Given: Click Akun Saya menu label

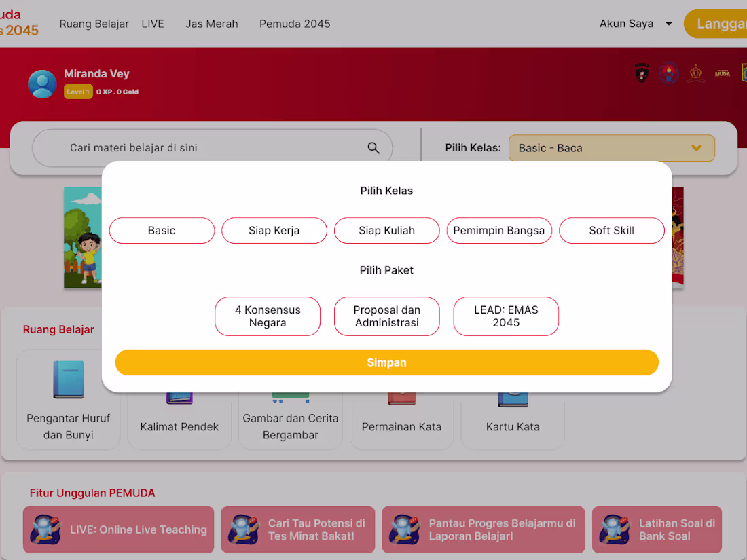Looking at the screenshot, I should [x=627, y=24].
